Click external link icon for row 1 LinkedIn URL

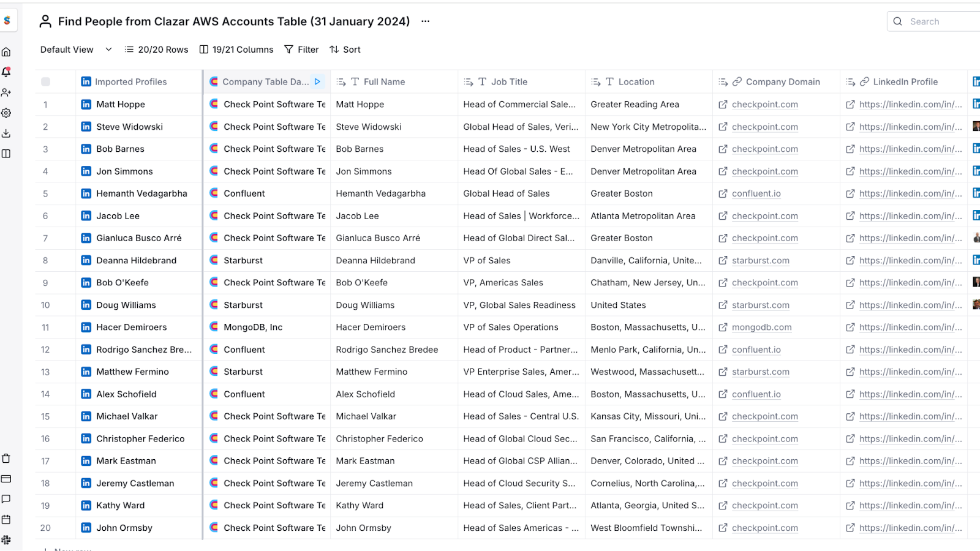click(x=850, y=105)
